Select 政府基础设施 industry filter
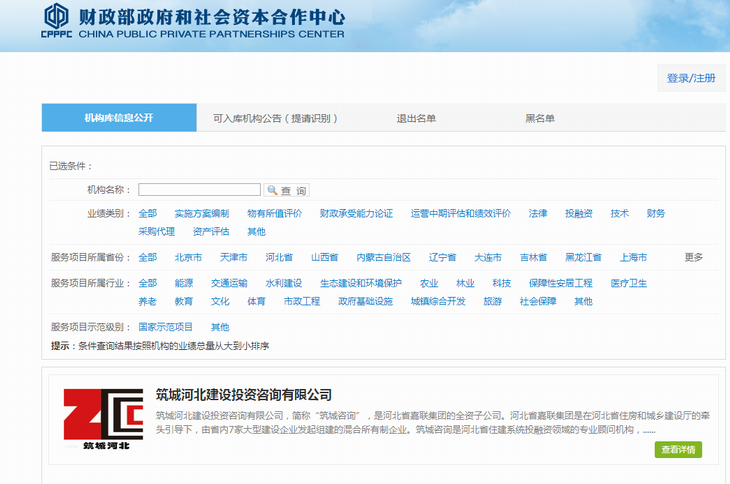Viewport: 730px width, 484px height. pos(365,301)
